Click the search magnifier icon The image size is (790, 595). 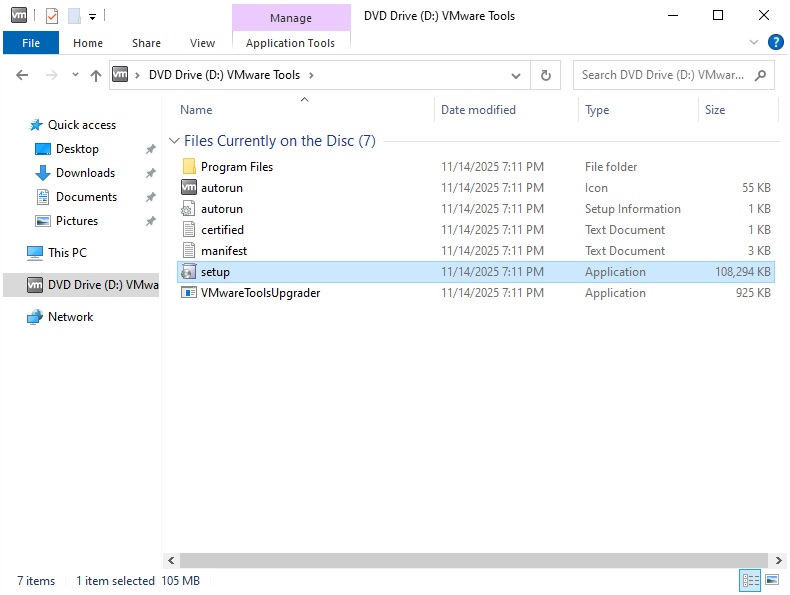pos(761,75)
